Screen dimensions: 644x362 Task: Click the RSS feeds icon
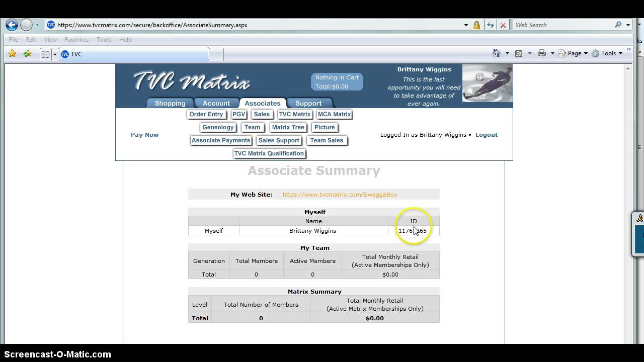tap(519, 53)
